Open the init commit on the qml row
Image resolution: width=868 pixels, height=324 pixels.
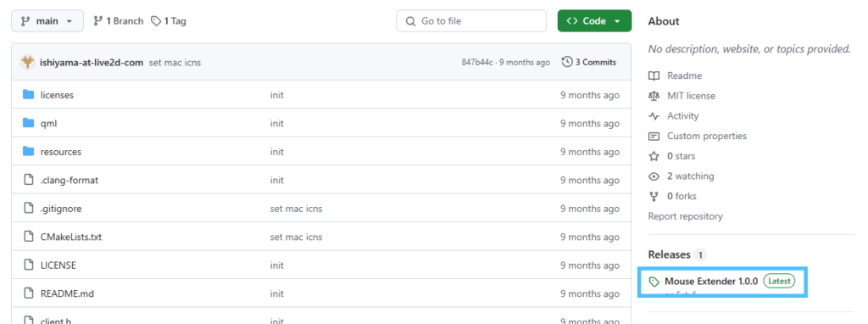click(277, 124)
